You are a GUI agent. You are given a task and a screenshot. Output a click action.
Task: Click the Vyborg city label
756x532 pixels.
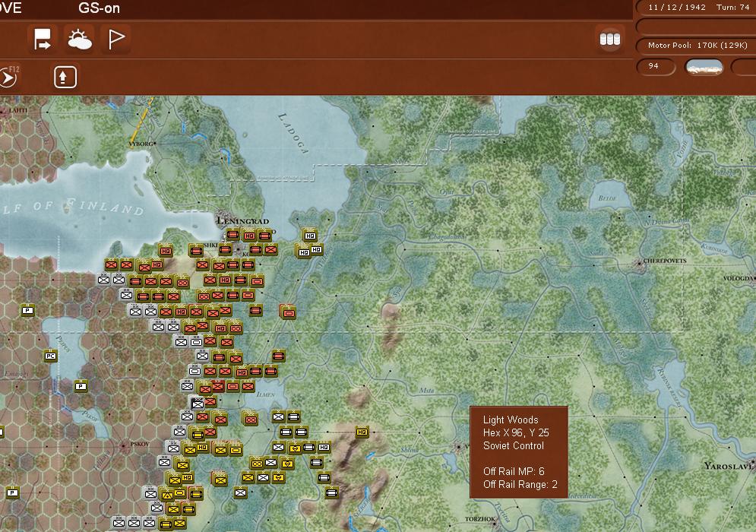click(x=141, y=144)
